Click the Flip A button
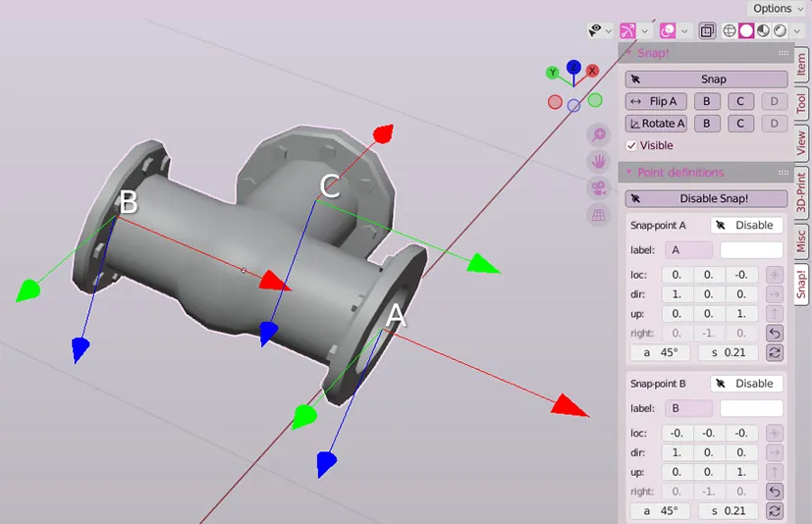The image size is (812, 524). point(656,101)
